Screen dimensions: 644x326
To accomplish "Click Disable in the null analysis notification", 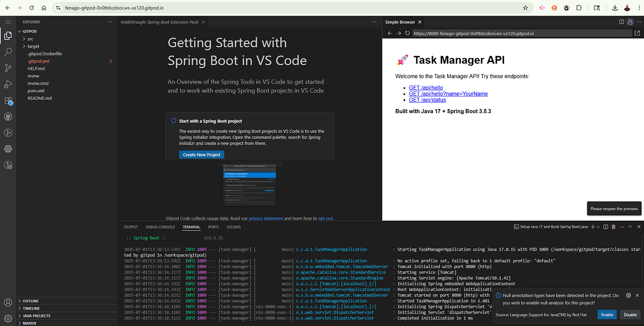I will [630, 315].
